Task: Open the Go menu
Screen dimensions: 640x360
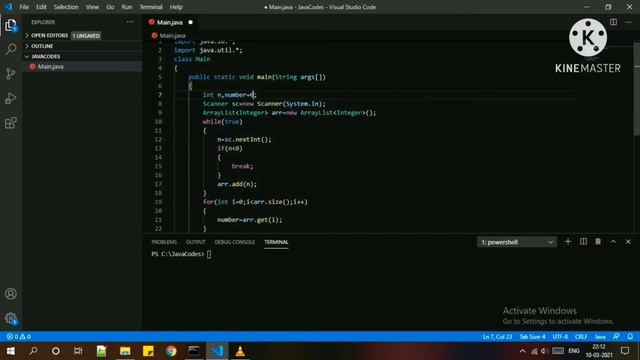Action: (x=110, y=7)
